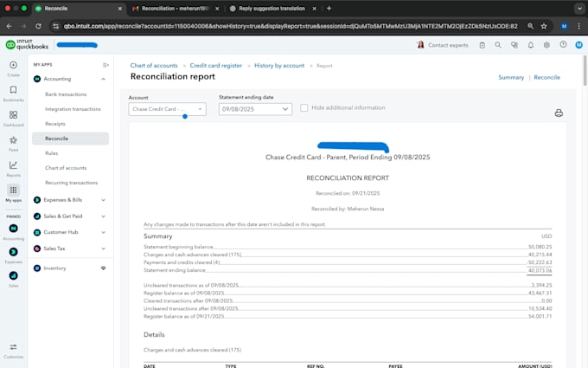Image resolution: width=588 pixels, height=368 pixels.
Task: Expand Customer Hub section
Action: tap(103, 232)
